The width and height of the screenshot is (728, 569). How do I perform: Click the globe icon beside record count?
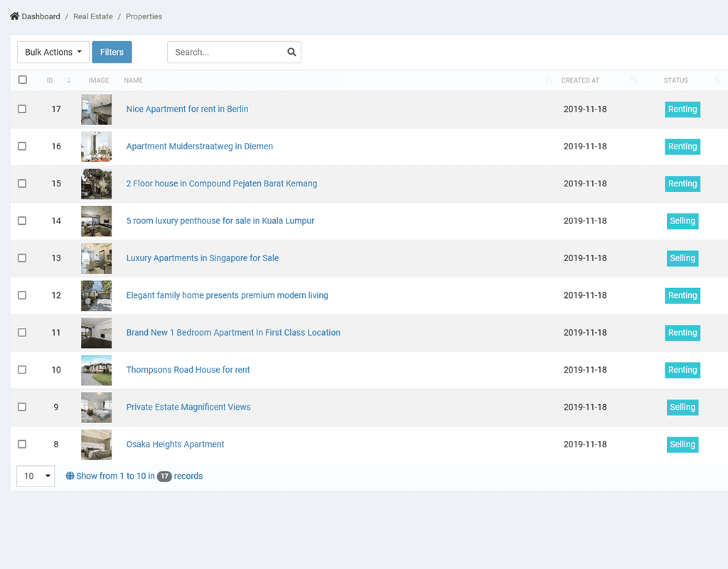click(70, 476)
